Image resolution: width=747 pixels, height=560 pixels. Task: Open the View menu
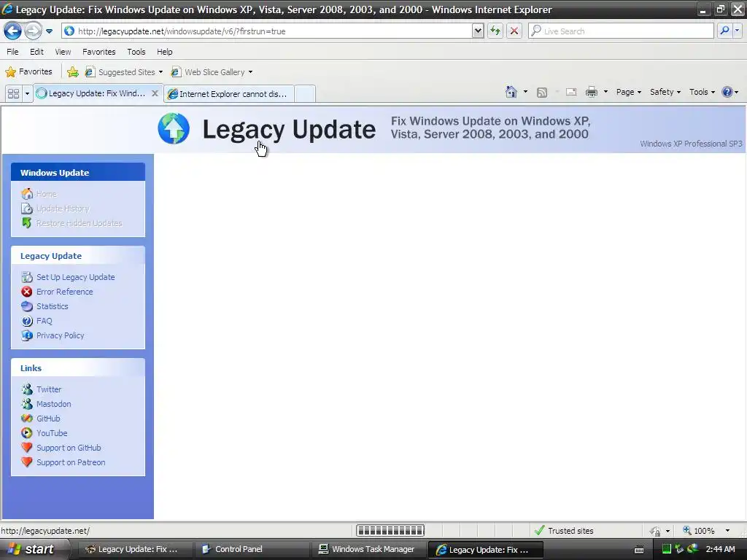63,52
